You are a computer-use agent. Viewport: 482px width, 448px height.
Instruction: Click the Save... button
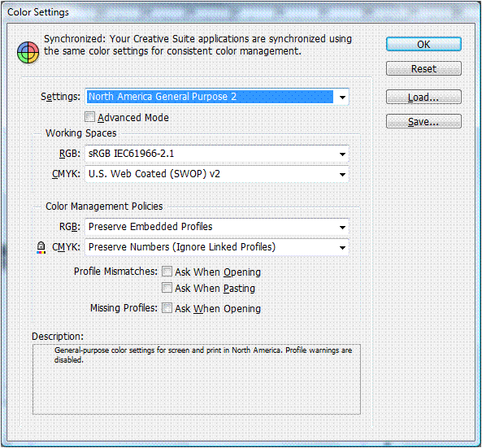point(423,121)
